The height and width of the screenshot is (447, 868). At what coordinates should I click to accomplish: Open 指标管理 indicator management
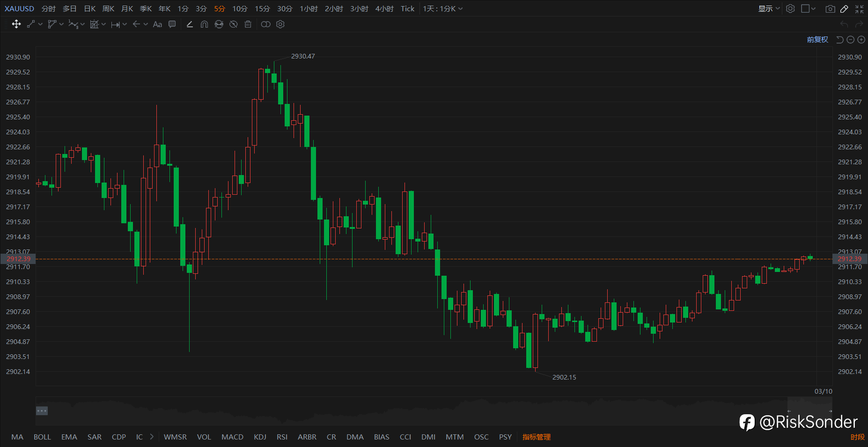(537, 437)
